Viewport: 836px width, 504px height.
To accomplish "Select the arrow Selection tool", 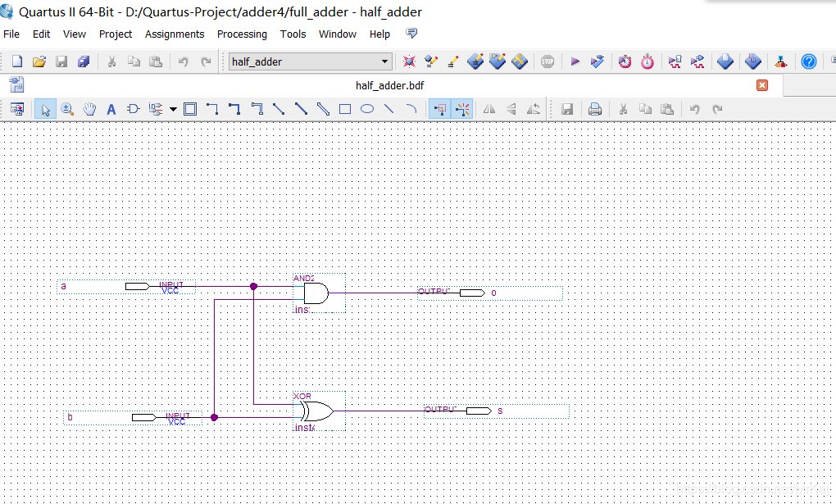I will click(x=45, y=109).
